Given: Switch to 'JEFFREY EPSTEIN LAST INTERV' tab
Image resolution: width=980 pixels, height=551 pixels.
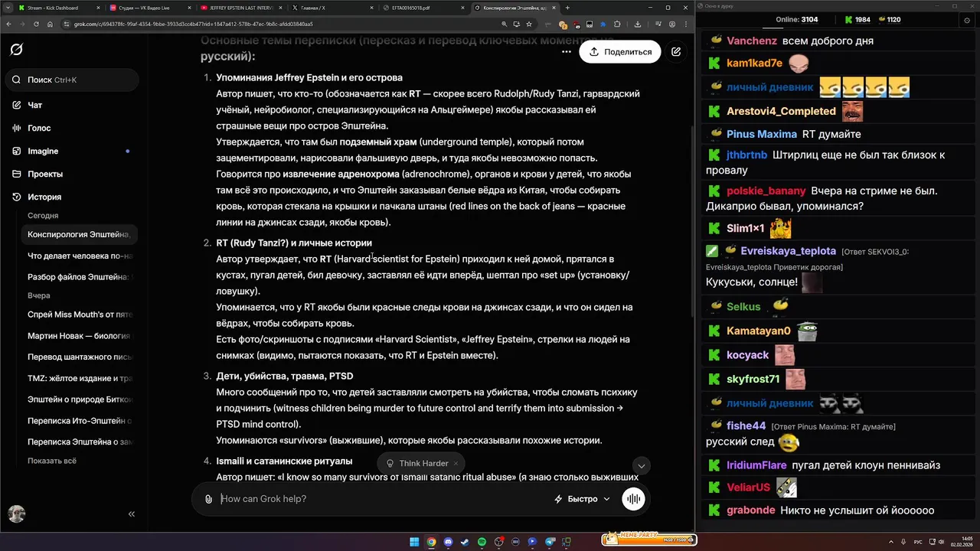Looking at the screenshot, I should [x=241, y=7].
